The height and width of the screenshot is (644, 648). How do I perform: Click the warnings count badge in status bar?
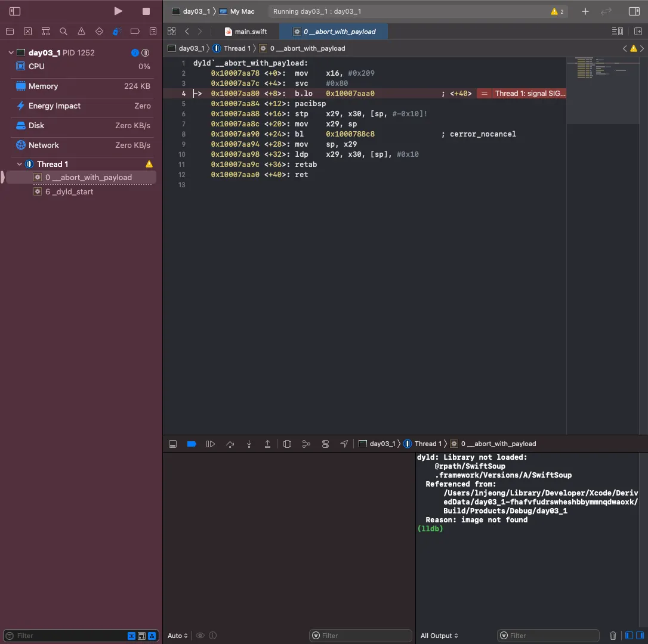557,11
